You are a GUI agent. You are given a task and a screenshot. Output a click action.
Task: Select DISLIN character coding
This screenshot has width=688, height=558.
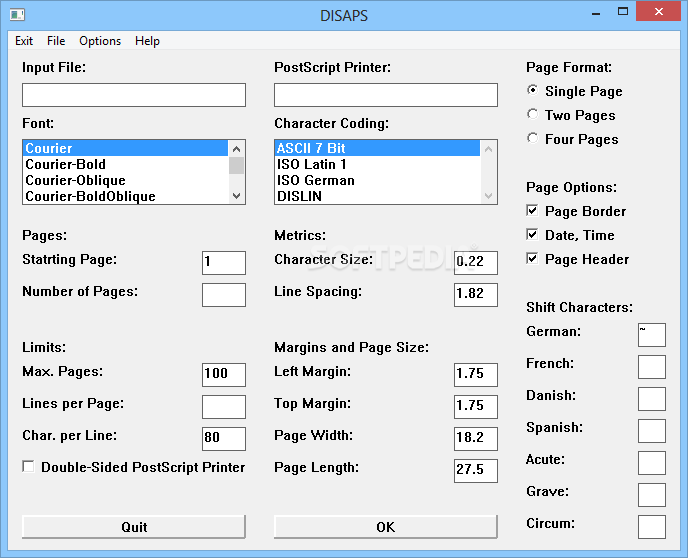point(377,196)
